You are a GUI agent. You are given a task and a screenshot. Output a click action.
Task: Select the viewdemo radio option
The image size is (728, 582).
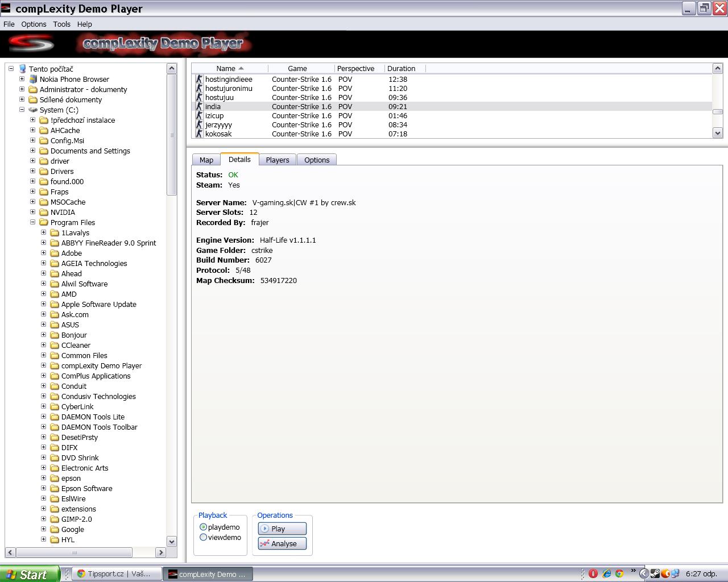pos(203,537)
